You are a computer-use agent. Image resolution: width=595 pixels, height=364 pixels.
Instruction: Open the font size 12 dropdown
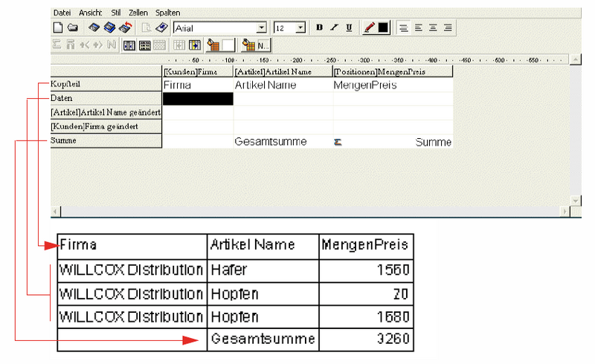300,27
